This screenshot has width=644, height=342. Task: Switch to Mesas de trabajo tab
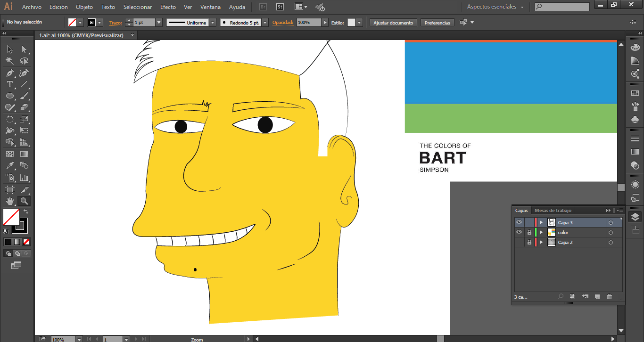point(553,211)
